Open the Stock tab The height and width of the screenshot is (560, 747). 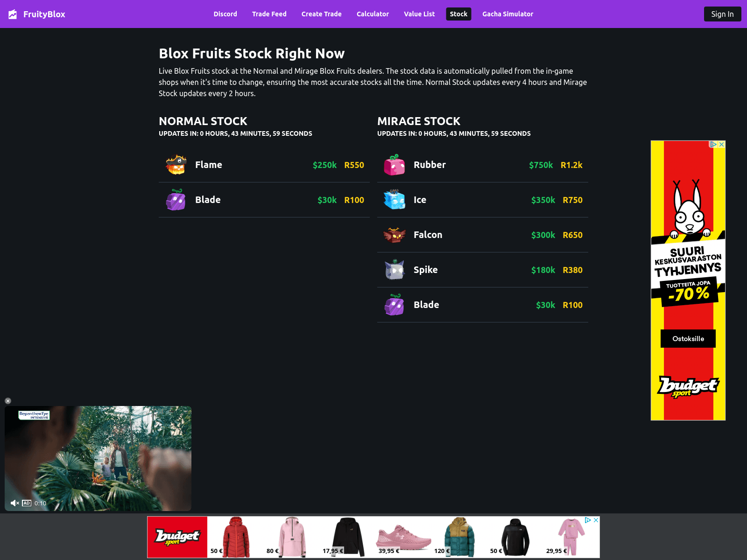click(x=458, y=14)
